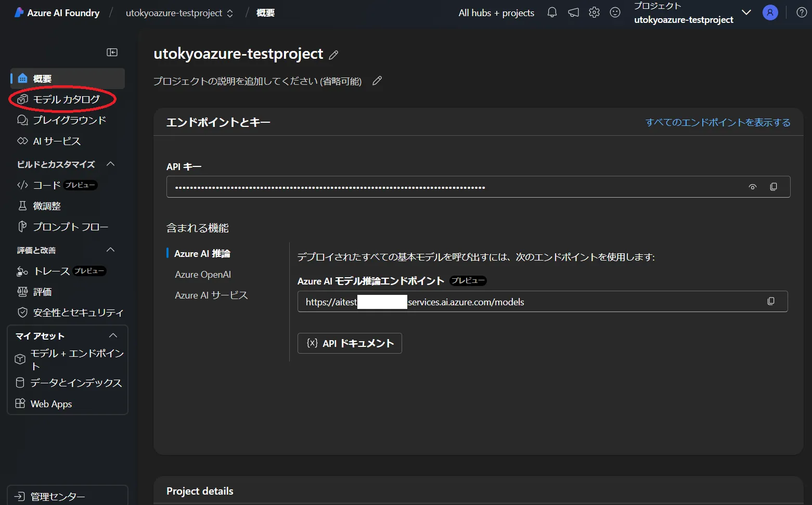Copy the model inference endpoint URL
The width and height of the screenshot is (812, 505).
tap(771, 301)
